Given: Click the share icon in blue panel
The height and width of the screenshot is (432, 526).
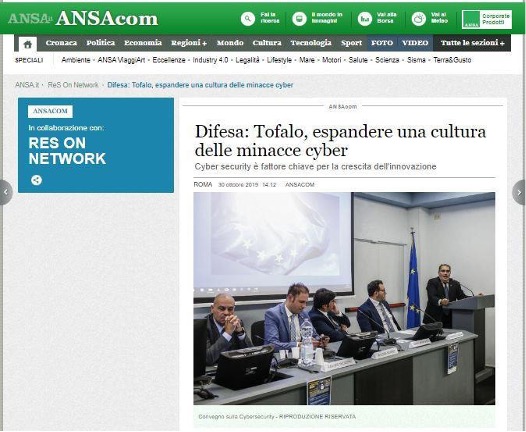Looking at the screenshot, I should [36, 180].
